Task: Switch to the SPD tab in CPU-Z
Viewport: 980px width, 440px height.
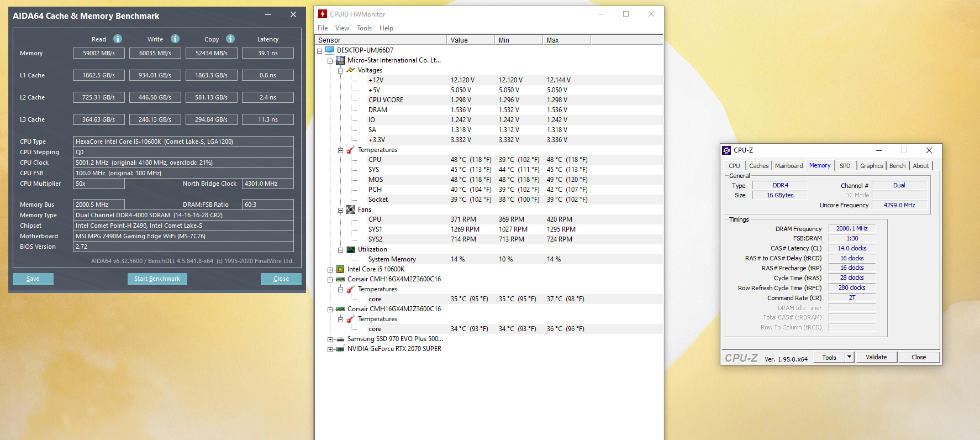Action: pos(845,166)
